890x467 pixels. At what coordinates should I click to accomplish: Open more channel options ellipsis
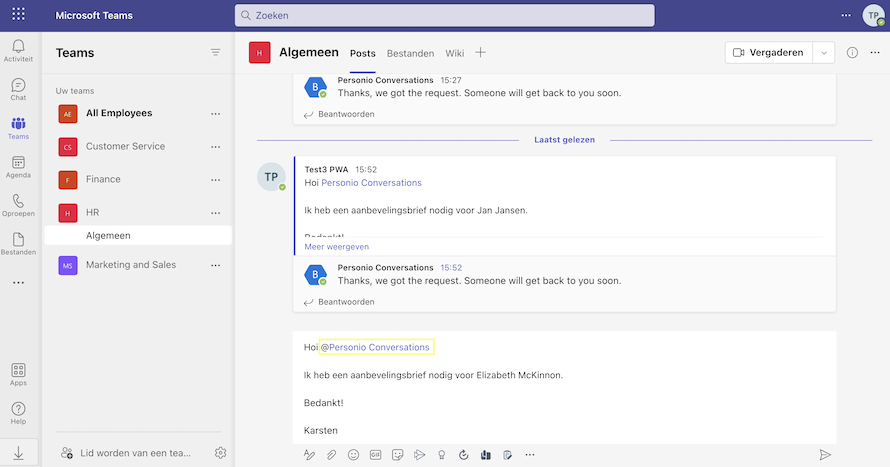click(875, 52)
